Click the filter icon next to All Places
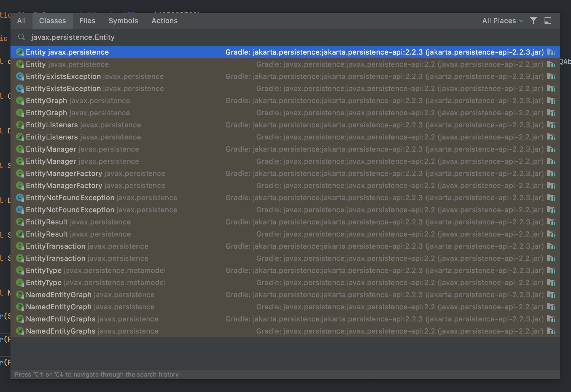The height and width of the screenshot is (392, 571). pyautogui.click(x=534, y=21)
